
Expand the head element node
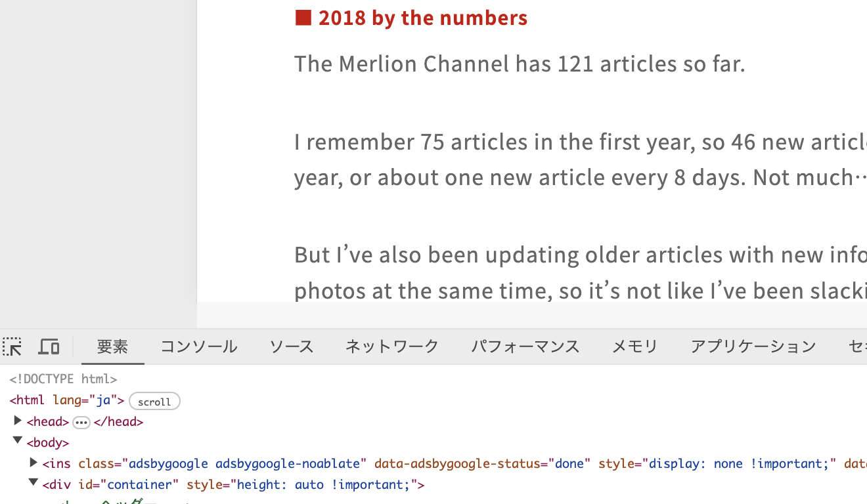(18, 421)
